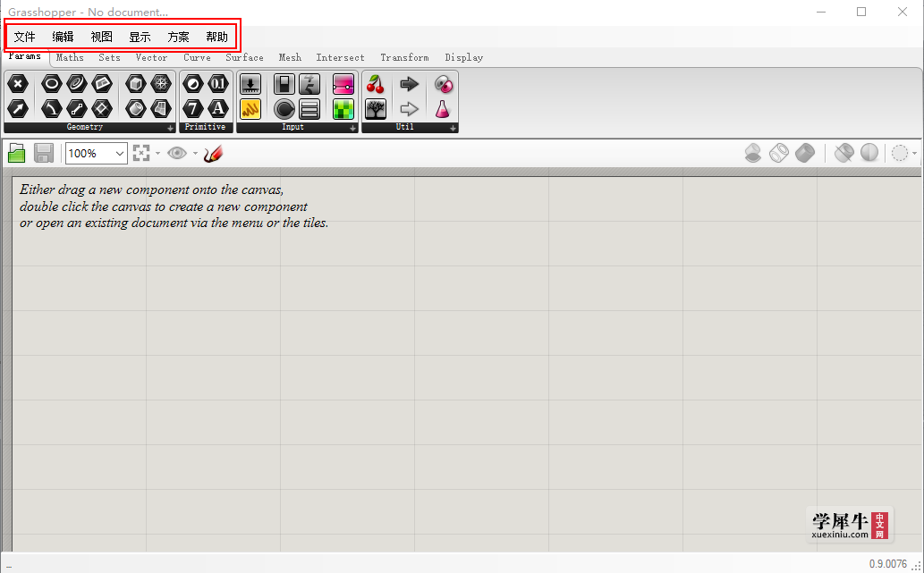This screenshot has height=573, width=924.
Task: Toggle shaded preview mode
Action: [x=805, y=153]
